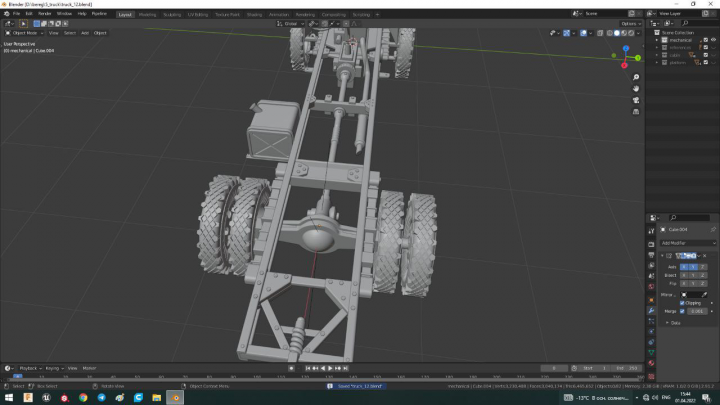Open the View Layer properties tab icon
Image resolution: width=720 pixels, height=405 pixels.
[651, 265]
